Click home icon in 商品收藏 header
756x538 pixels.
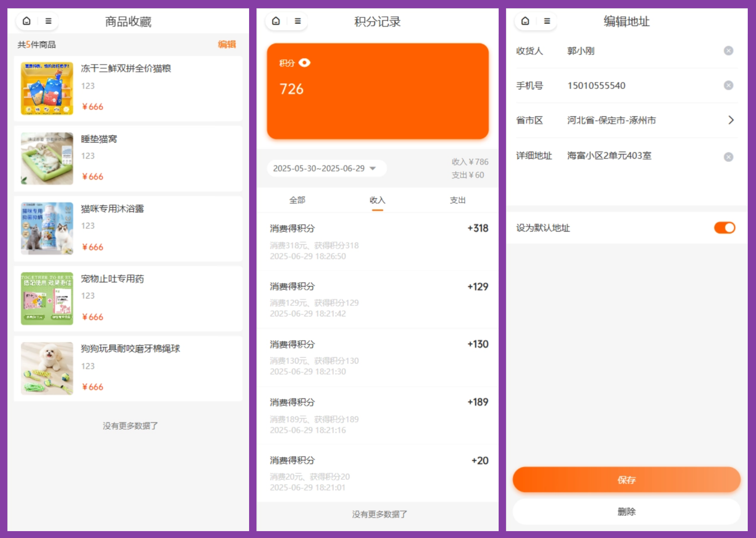(x=27, y=21)
